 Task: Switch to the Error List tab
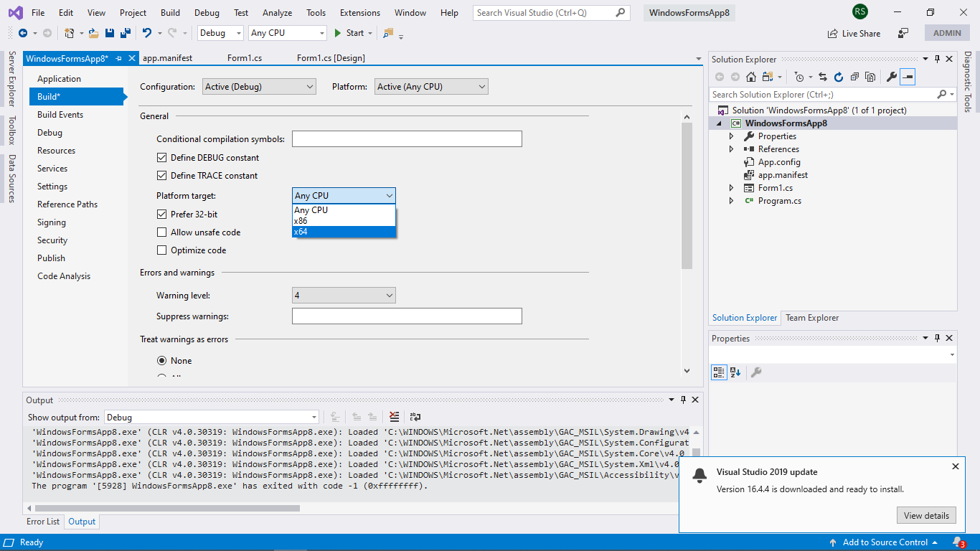click(x=43, y=522)
